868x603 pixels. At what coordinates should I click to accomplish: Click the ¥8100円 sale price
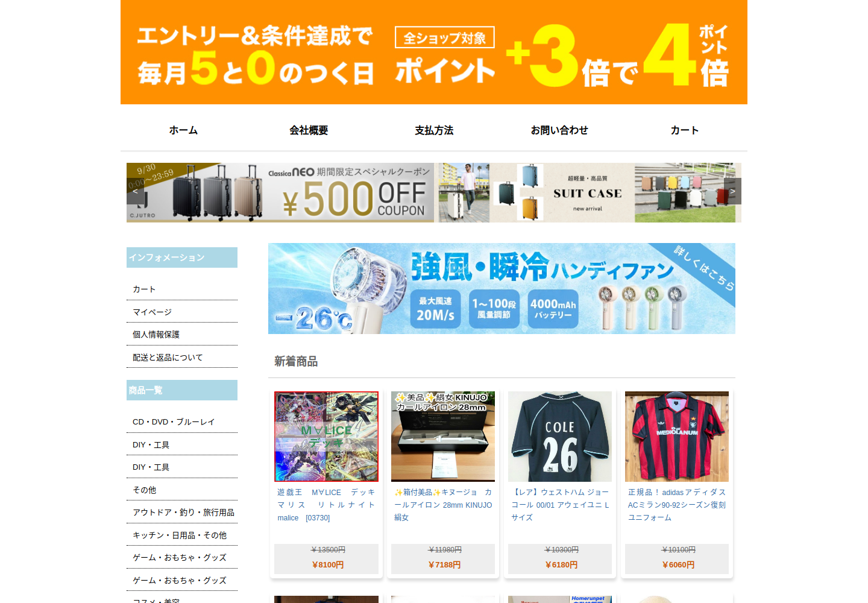pos(328,565)
